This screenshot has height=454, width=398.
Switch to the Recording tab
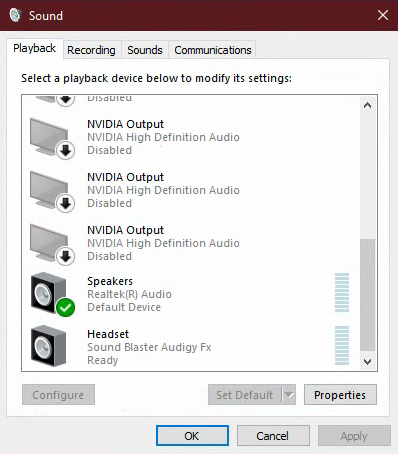coord(91,50)
